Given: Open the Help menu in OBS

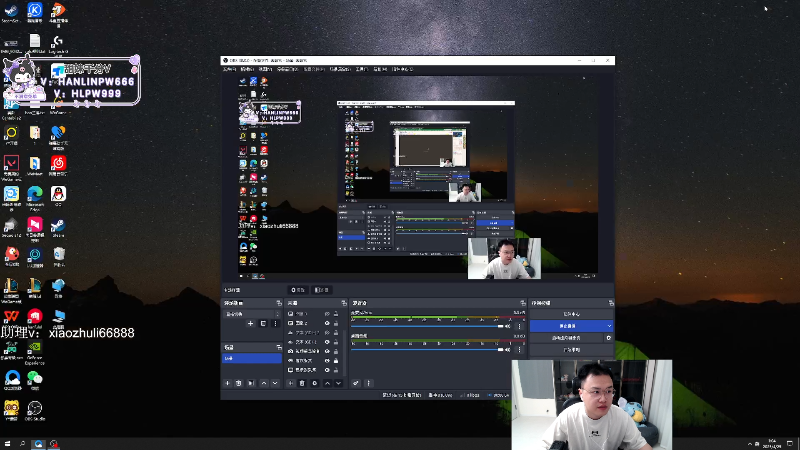Looking at the screenshot, I should [380, 69].
